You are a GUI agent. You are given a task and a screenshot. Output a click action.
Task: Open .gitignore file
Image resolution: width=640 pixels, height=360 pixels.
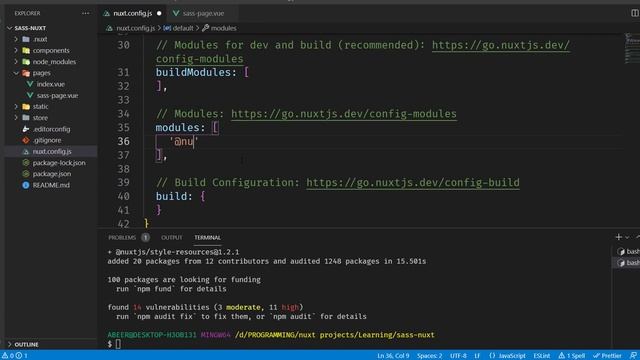point(47,140)
